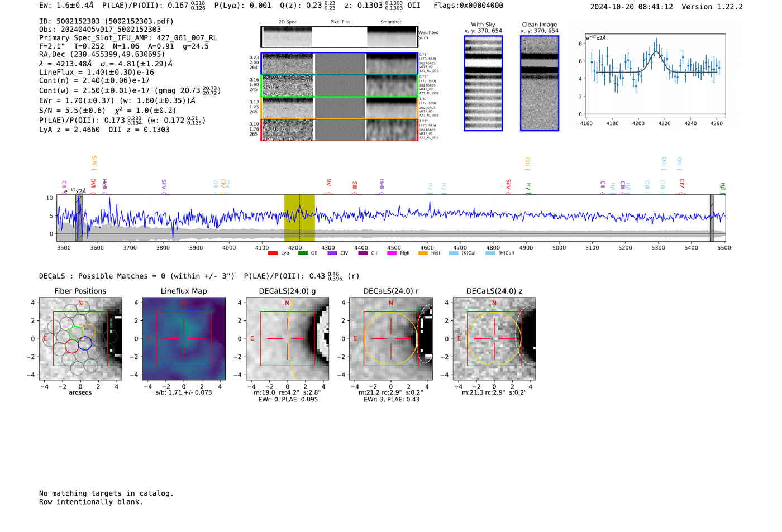782x532 pixels.
Task: Click the arcsecs axis label
Action: [80, 392]
